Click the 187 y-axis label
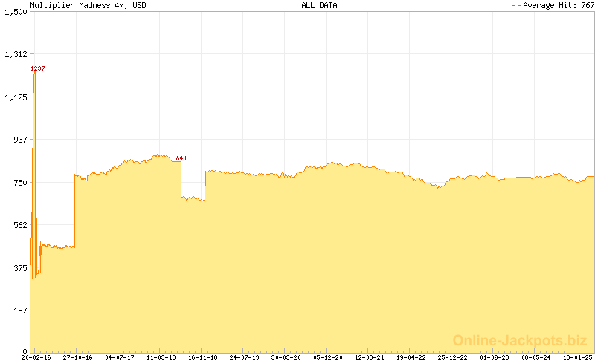Screen dimensions: 595x364 point(19,310)
